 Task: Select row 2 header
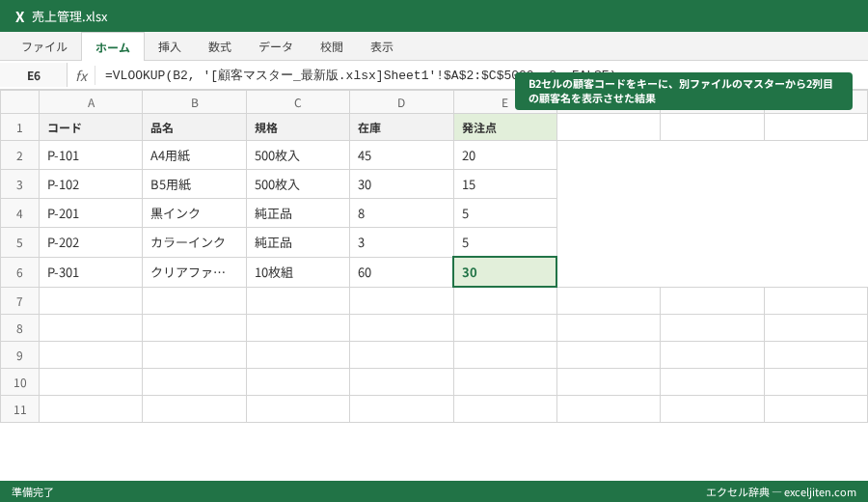pyautogui.click(x=19, y=155)
